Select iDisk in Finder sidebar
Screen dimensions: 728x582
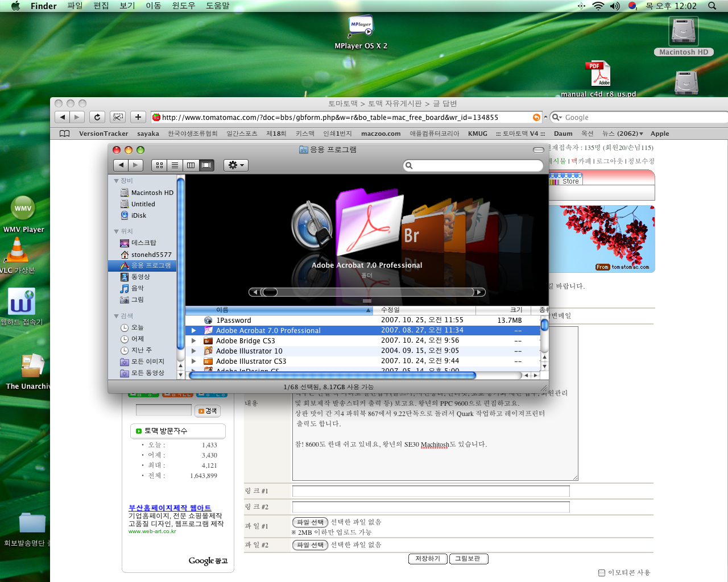139,215
